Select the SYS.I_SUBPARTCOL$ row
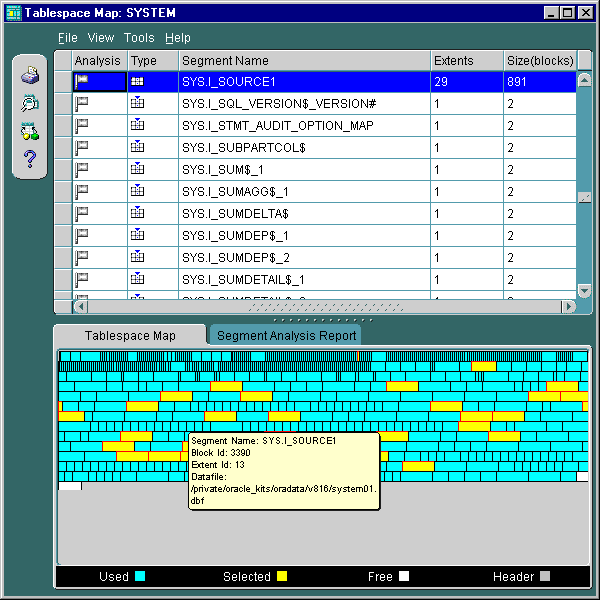 324,148
